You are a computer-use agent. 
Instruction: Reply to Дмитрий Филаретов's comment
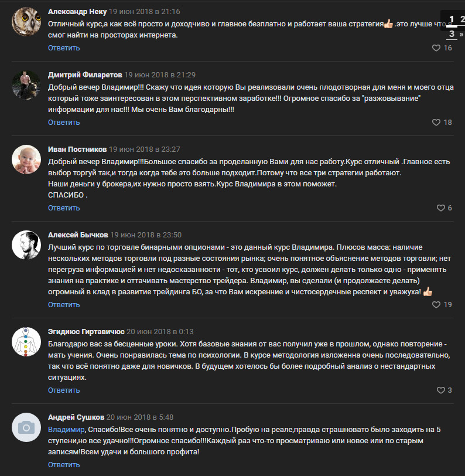point(64,123)
